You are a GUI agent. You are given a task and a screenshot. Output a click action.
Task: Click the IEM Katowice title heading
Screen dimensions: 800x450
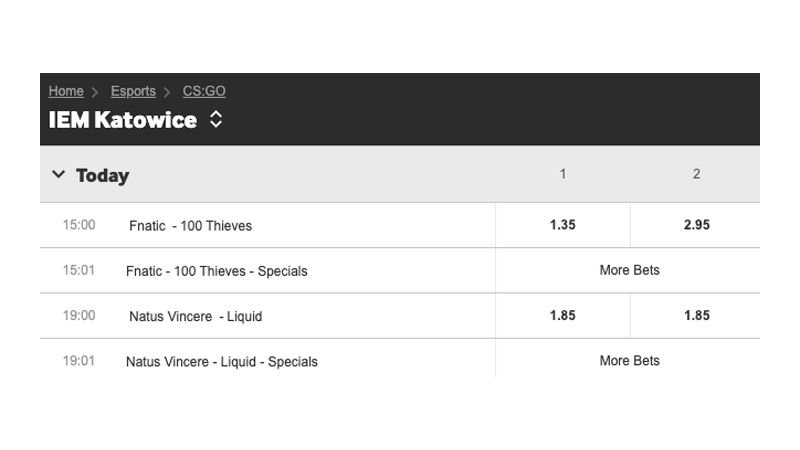(122, 120)
